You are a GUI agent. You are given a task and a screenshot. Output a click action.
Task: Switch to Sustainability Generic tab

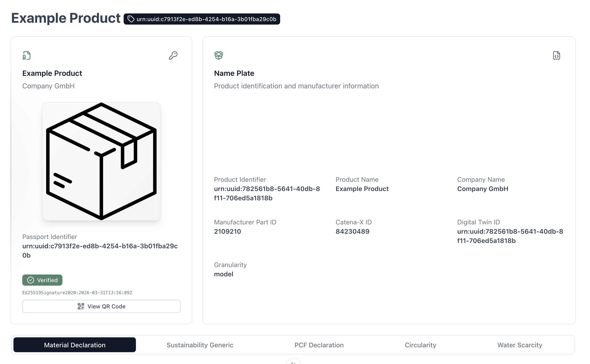200,345
